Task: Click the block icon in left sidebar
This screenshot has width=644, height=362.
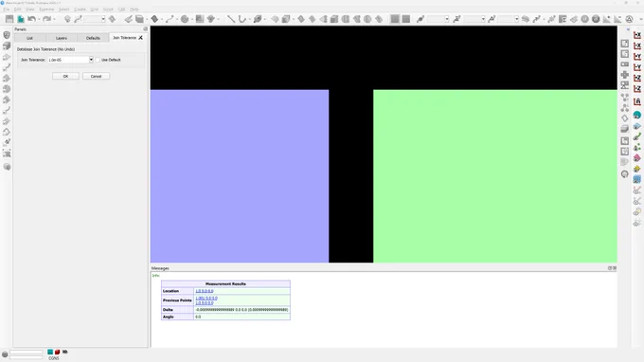Action: click(7, 46)
